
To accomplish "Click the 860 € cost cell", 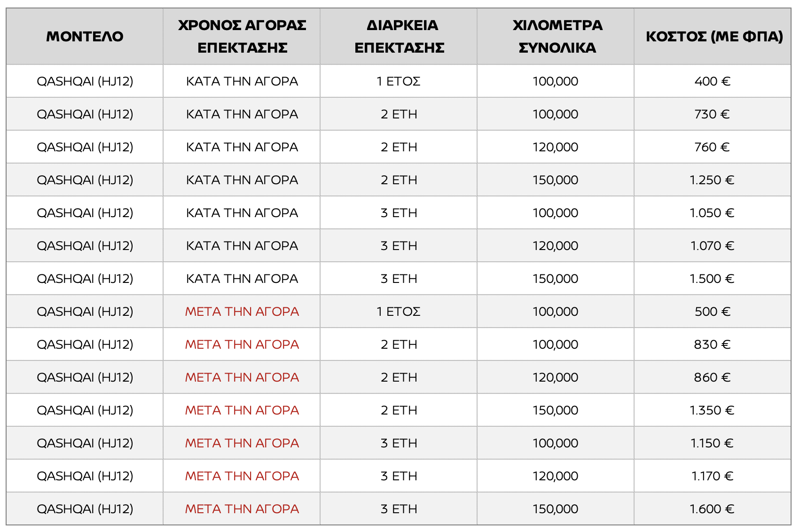I will coord(712,377).
